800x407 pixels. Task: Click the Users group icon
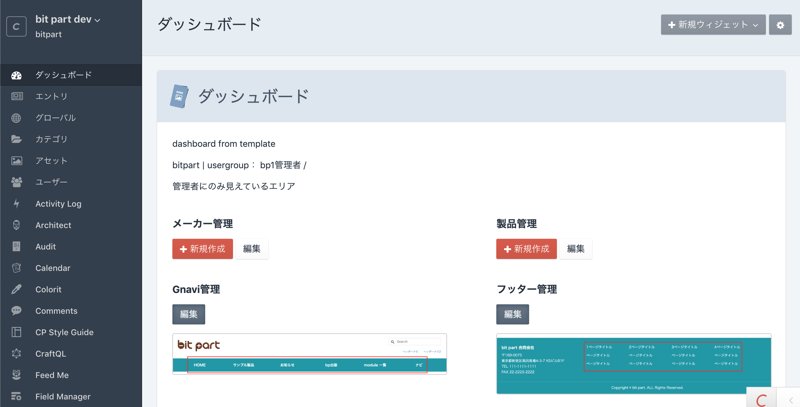point(17,182)
